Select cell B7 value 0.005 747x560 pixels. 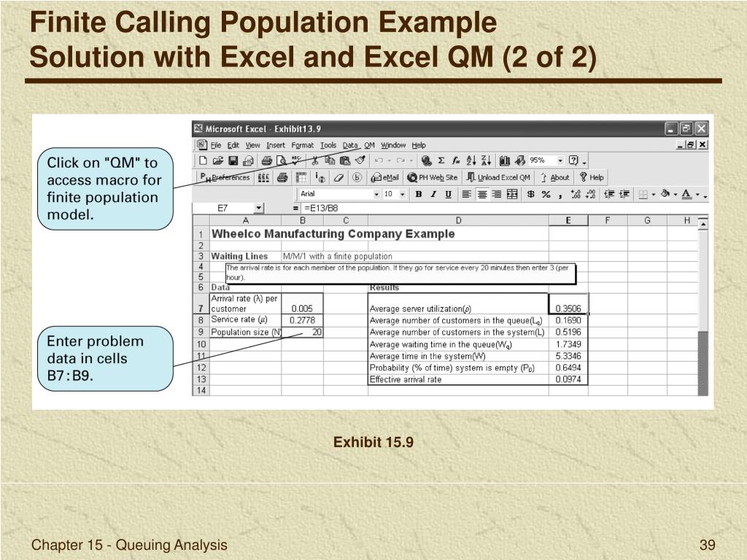click(303, 304)
